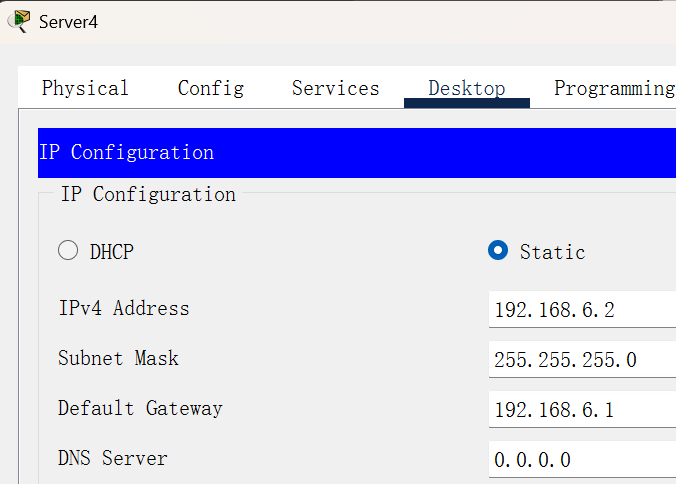Image resolution: width=676 pixels, height=484 pixels.
Task: Click the IP Configuration group box title
Action: pos(148,194)
